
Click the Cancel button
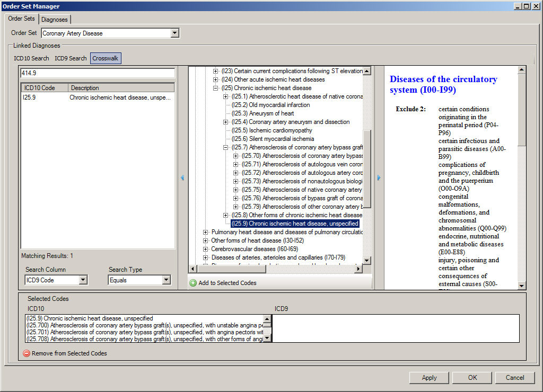514,378
